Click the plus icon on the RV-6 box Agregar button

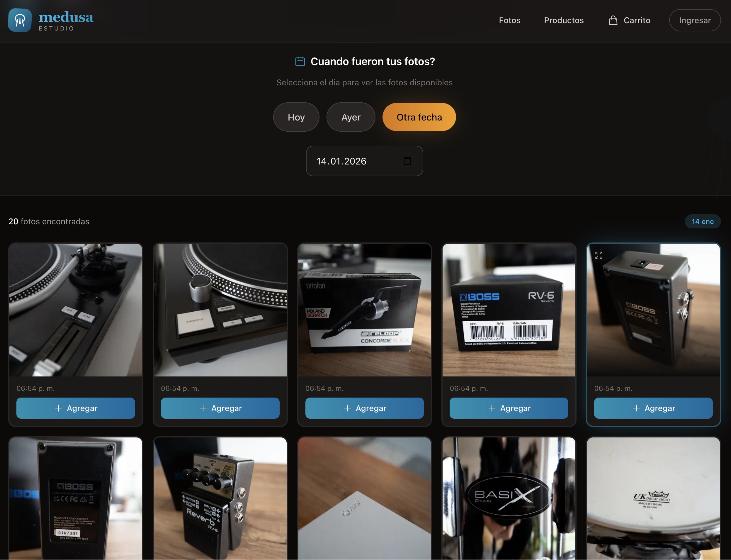492,408
